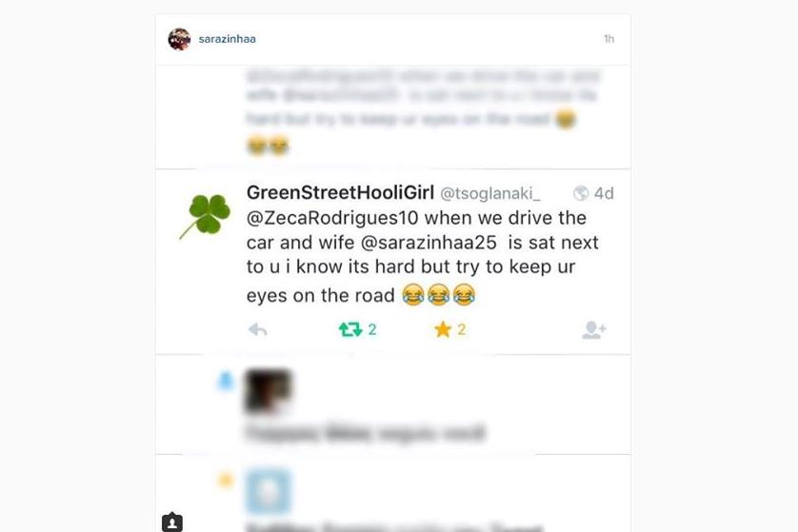
Task: Open the GreenStreetHooliGirl display name
Action: (341, 193)
